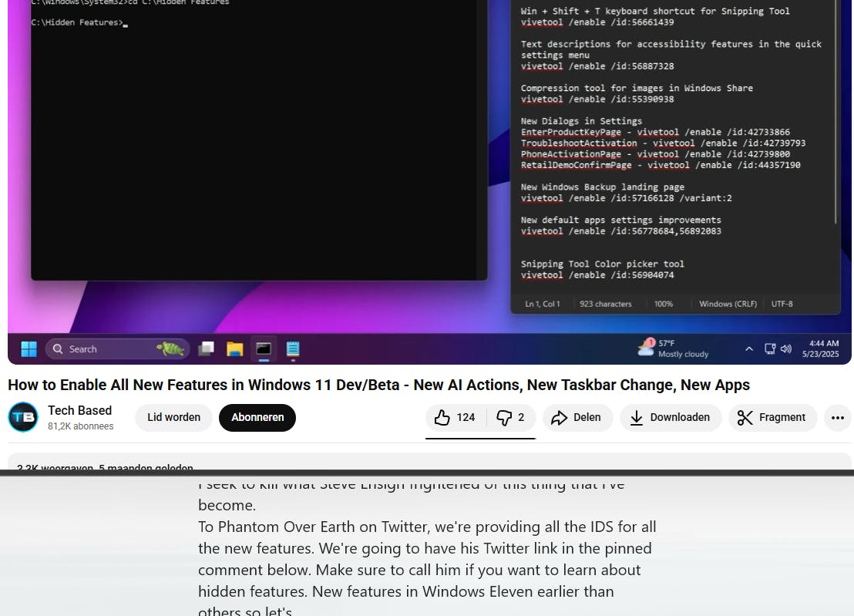
Task: Click Notepad status Ln 1, Col 1
Action: point(542,304)
